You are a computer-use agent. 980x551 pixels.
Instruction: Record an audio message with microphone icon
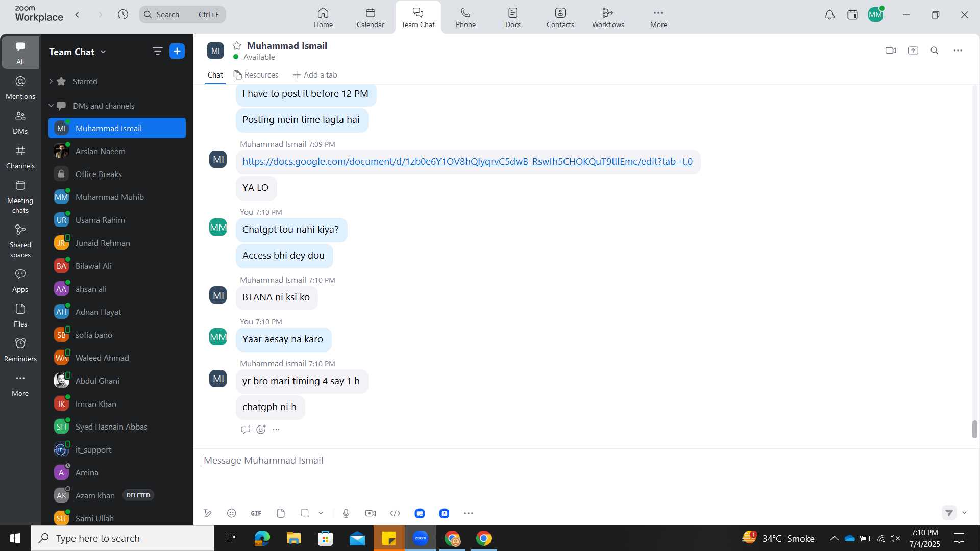tap(346, 513)
